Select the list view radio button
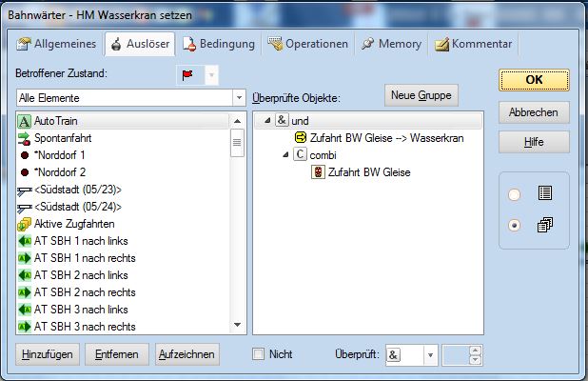The width and height of the screenshot is (588, 381). (515, 194)
